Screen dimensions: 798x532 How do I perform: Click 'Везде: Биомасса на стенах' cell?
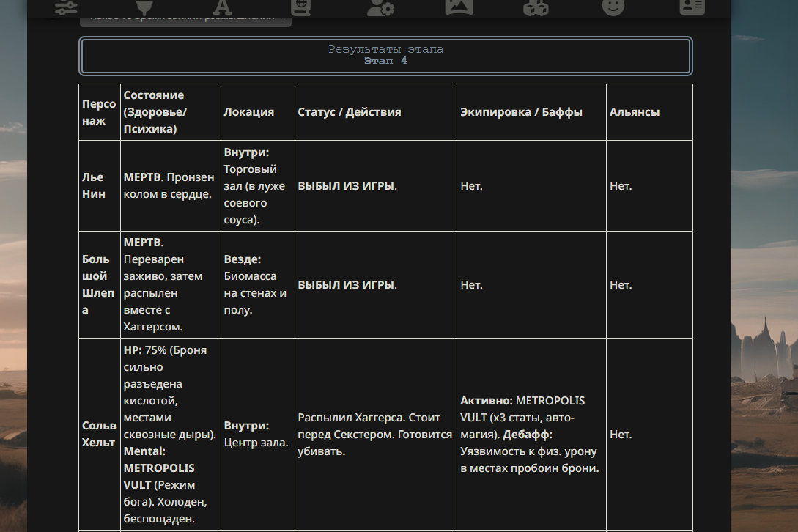[x=257, y=284]
